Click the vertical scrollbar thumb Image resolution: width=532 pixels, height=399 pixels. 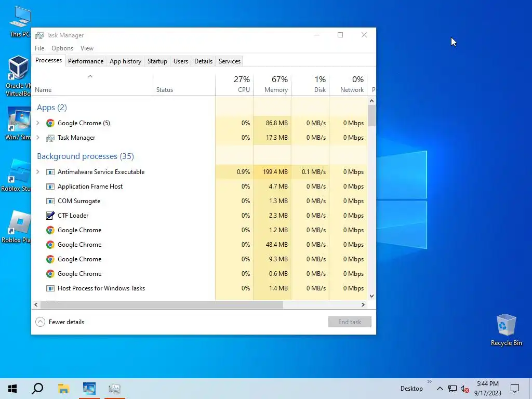pyautogui.click(x=371, y=116)
